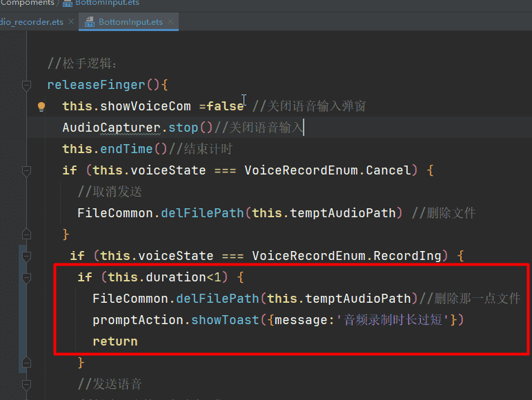This screenshot has width=532, height=400.
Task: Collapse the VoiceRecordEnum.RecordIng if block
Action: (x=26, y=256)
